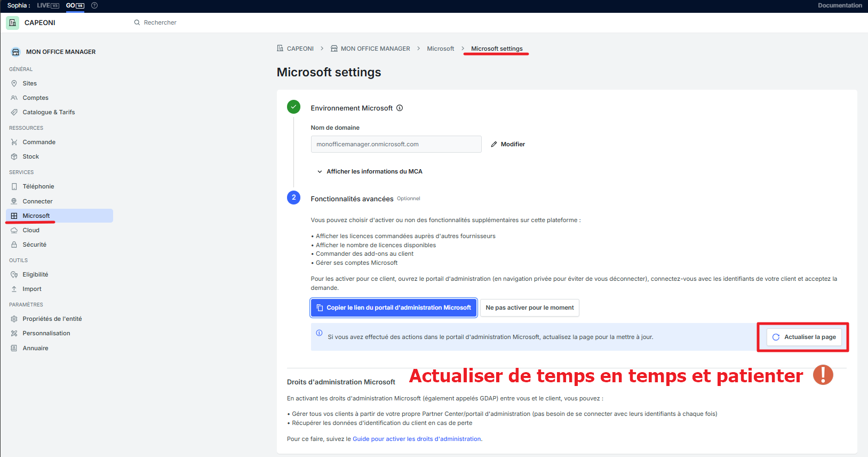Click the Eligibilité icon
This screenshot has width=868, height=457.
[x=14, y=274]
